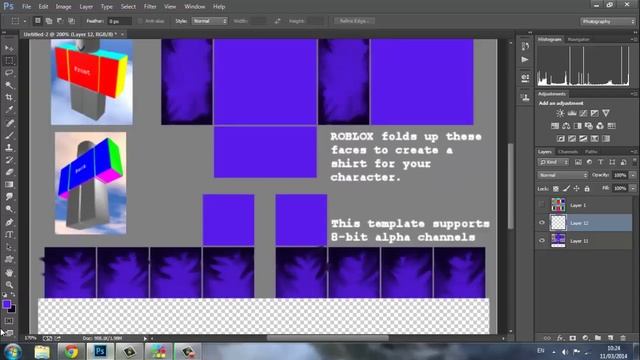
Task: Swap foreground and background colors
Action: pyautogui.click(x=13, y=294)
